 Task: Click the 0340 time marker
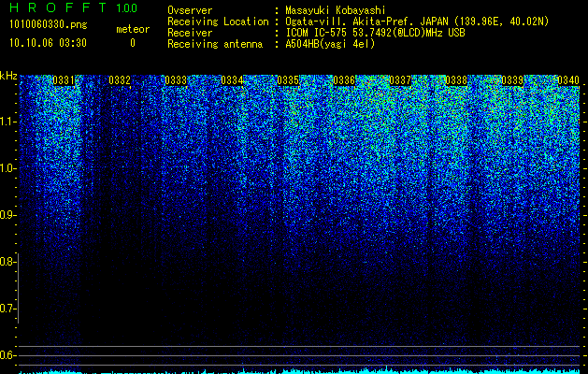[568, 80]
